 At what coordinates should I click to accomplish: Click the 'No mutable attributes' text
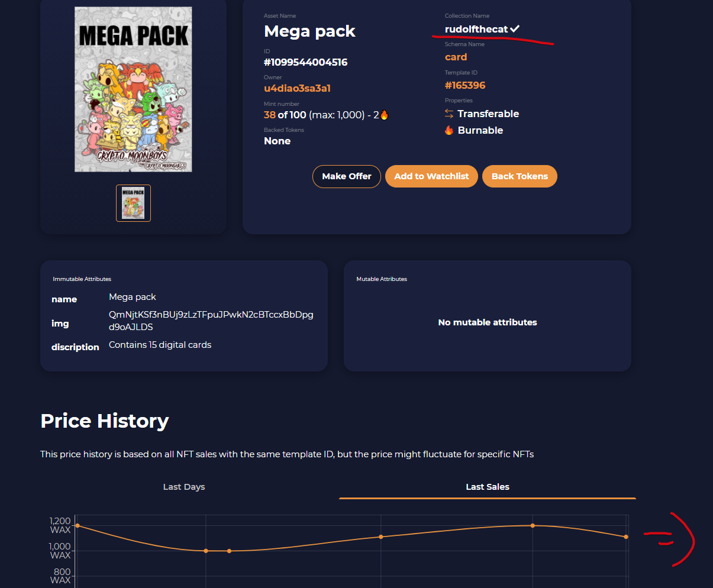[x=488, y=322]
